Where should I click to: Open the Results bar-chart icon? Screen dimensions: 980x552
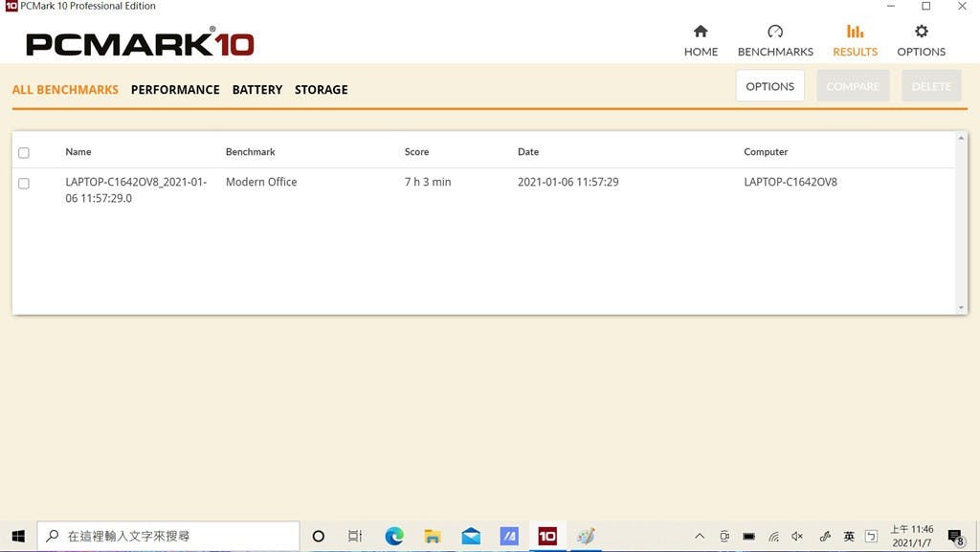[x=855, y=32]
